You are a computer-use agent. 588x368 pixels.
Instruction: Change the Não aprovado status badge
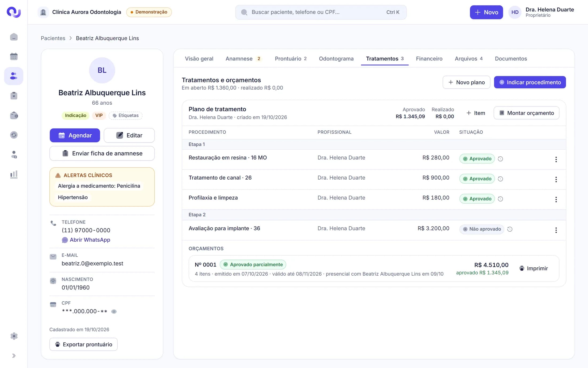click(x=482, y=229)
